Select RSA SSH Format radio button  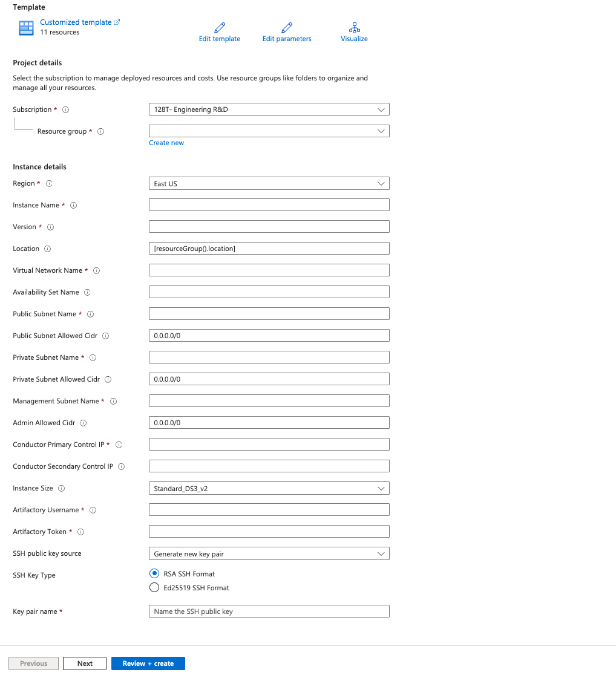pos(154,574)
